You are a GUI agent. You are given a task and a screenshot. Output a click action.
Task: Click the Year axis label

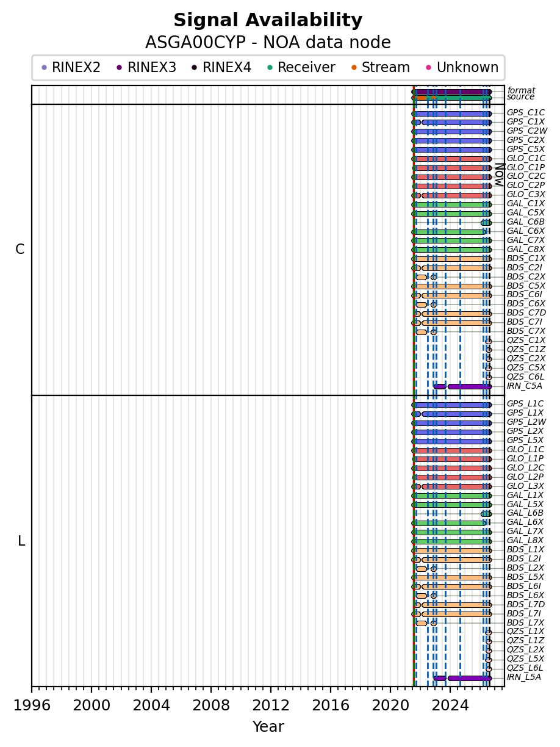point(268,727)
